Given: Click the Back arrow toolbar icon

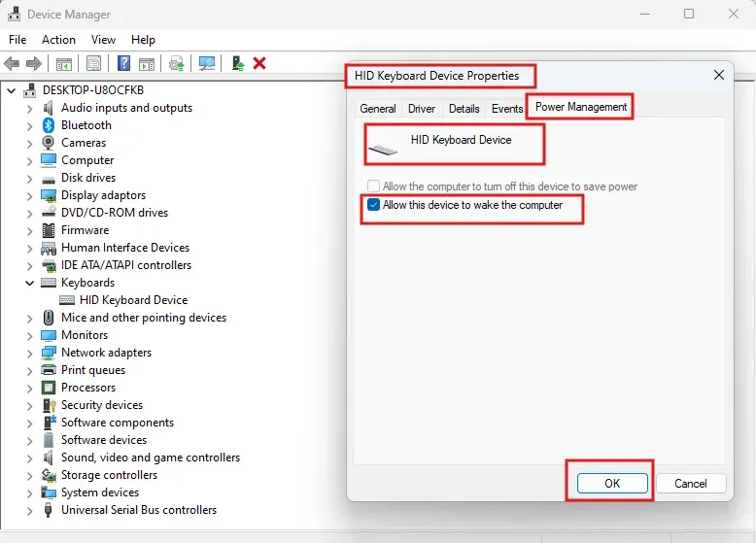Looking at the screenshot, I should (x=12, y=63).
